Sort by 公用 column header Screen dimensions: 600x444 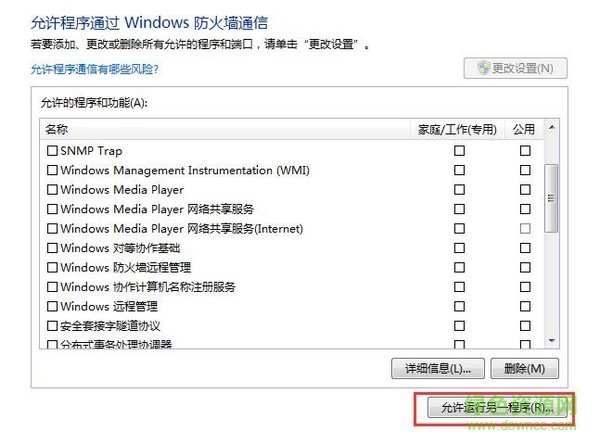coord(524,129)
